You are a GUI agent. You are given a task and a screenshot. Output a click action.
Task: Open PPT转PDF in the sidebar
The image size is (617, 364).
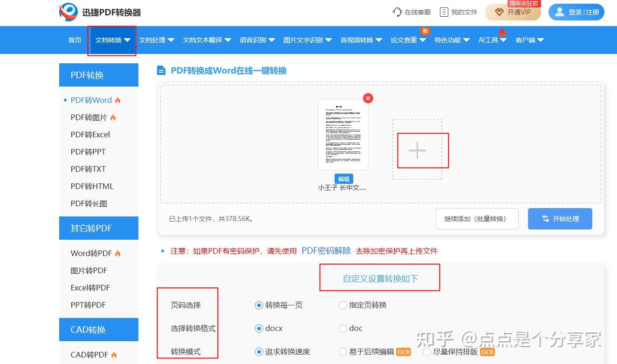coord(88,305)
